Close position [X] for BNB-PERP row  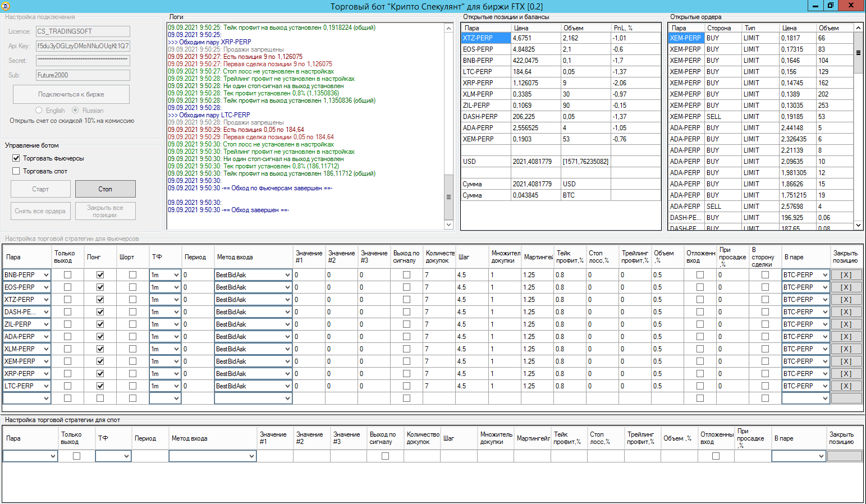tap(846, 275)
